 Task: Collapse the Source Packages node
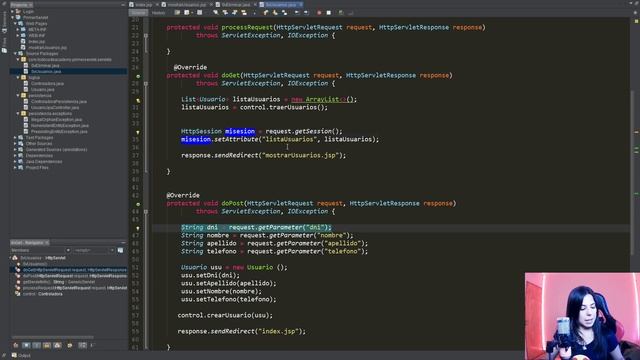click(16, 53)
